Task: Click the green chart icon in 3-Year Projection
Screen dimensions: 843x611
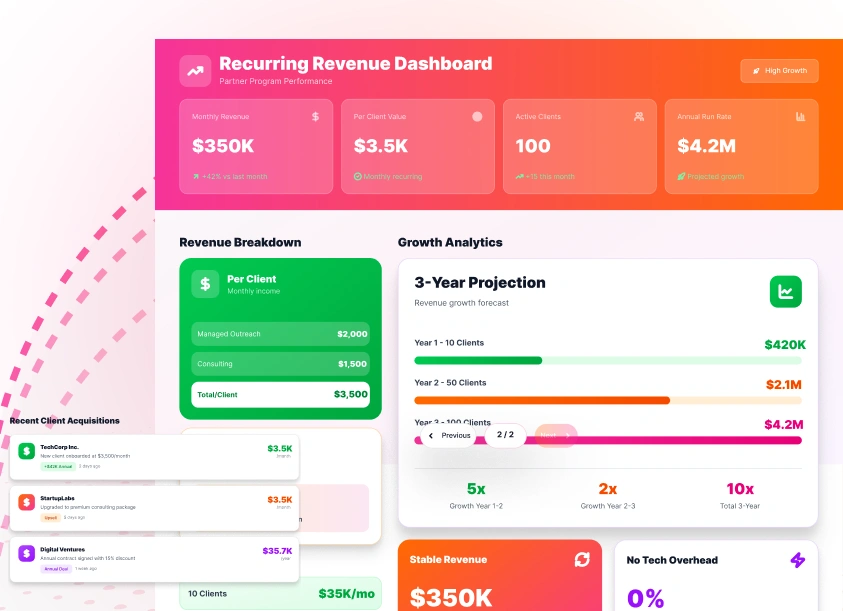Action: coord(785,292)
